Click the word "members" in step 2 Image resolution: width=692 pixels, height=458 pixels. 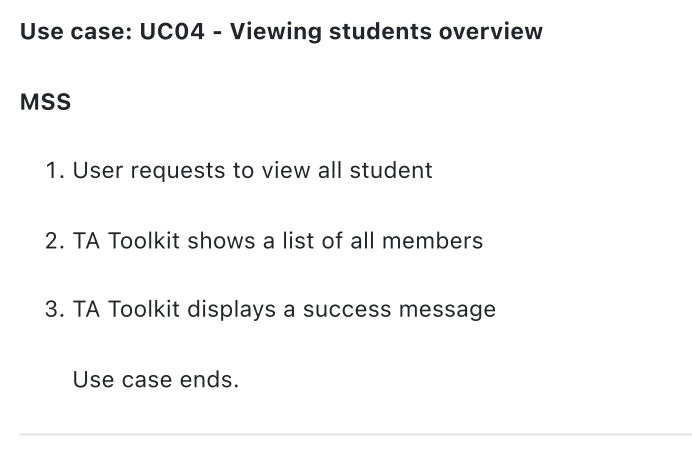click(432, 241)
